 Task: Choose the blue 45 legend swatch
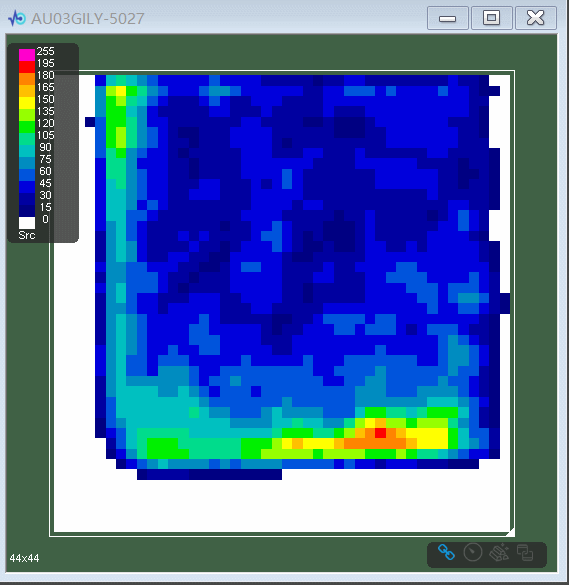(x=27, y=186)
